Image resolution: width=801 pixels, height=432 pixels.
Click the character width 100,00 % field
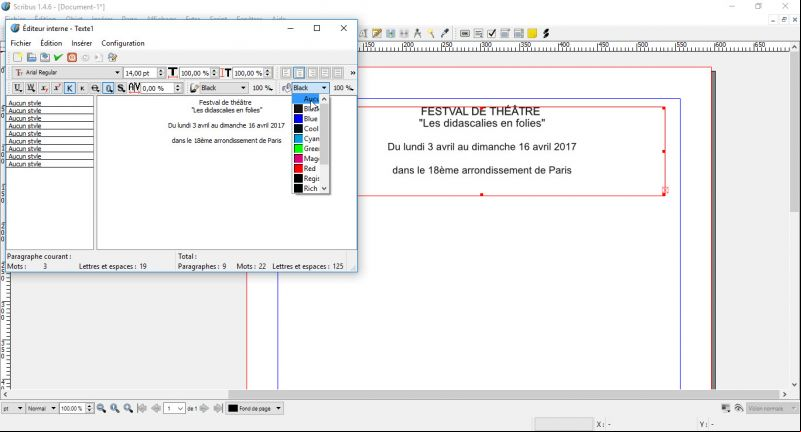click(195, 73)
